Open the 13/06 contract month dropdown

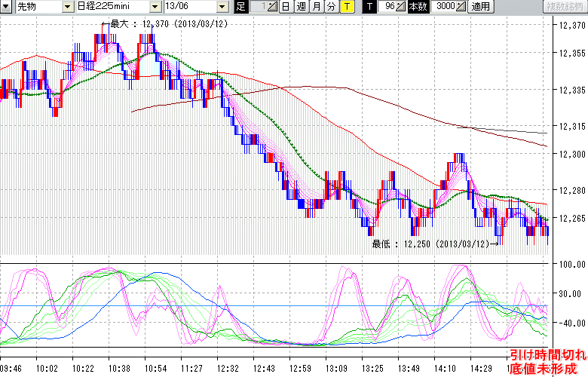click(x=222, y=7)
